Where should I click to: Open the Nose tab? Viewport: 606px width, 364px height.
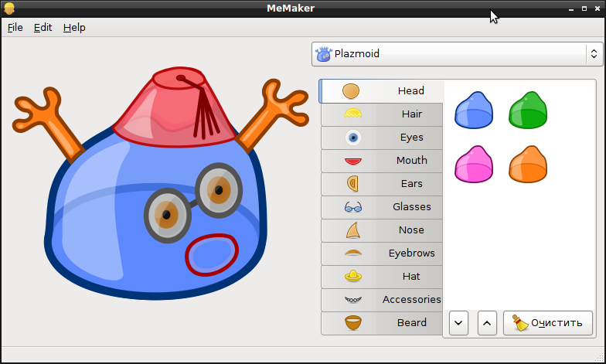point(382,230)
